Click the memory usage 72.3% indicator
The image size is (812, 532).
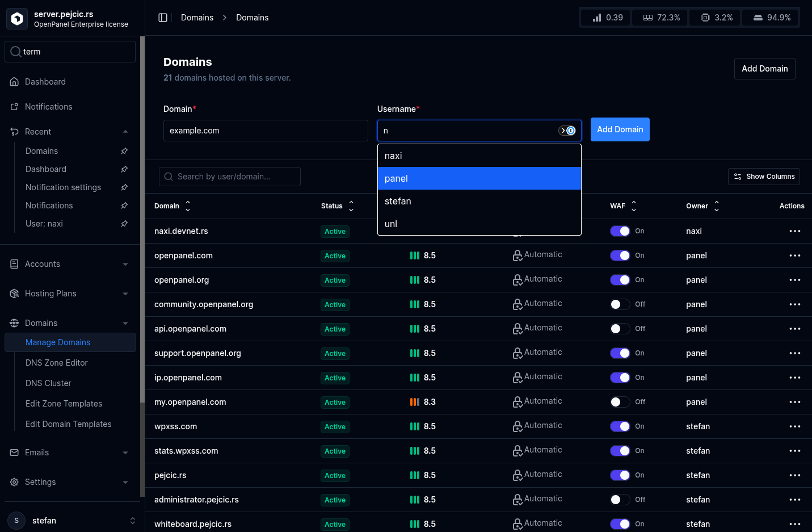coord(661,18)
